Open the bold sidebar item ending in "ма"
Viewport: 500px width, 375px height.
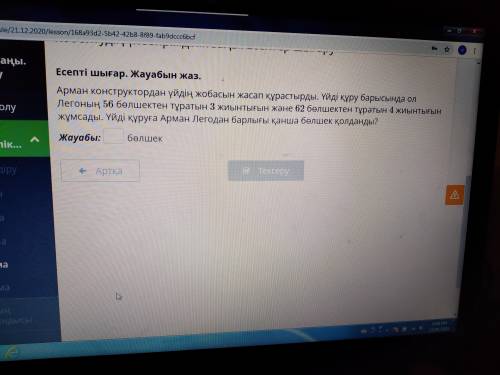4,265
